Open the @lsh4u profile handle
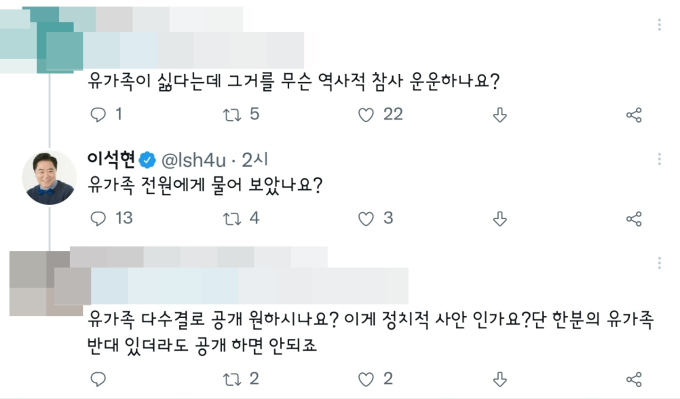Viewport: 680px width, 399px height. 193,160
